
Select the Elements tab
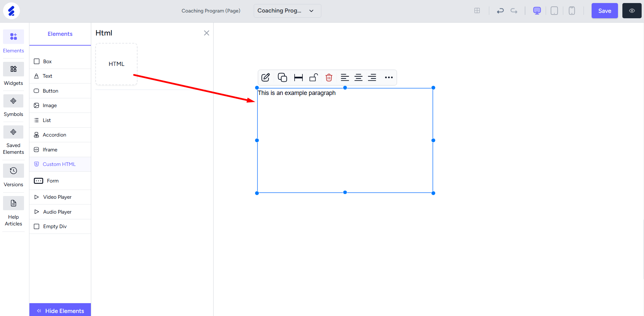click(60, 34)
